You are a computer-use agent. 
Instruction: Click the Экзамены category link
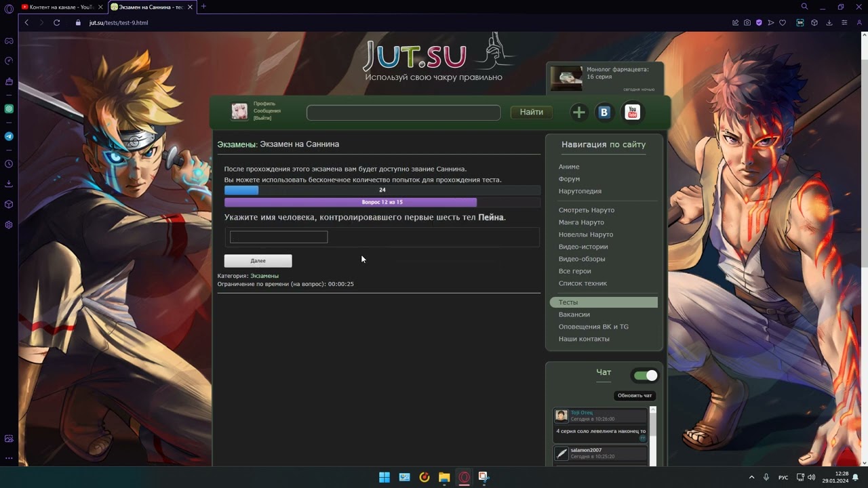(264, 276)
